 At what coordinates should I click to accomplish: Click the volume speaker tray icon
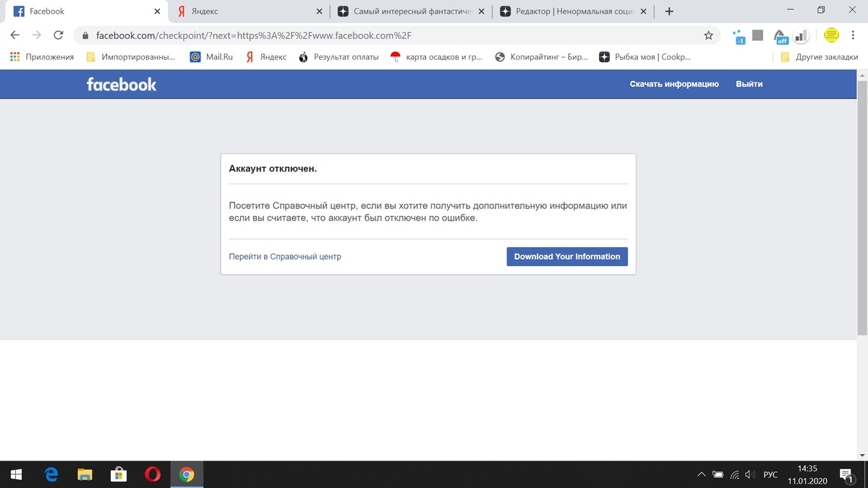[750, 475]
